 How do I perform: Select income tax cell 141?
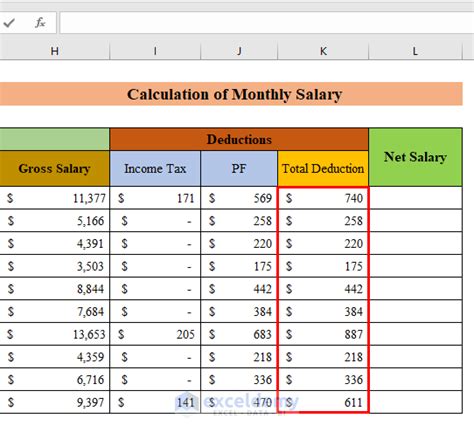155,402
